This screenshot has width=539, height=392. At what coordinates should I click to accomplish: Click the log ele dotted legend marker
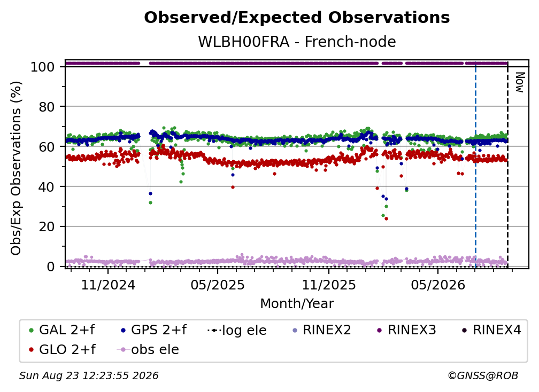pos(214,331)
